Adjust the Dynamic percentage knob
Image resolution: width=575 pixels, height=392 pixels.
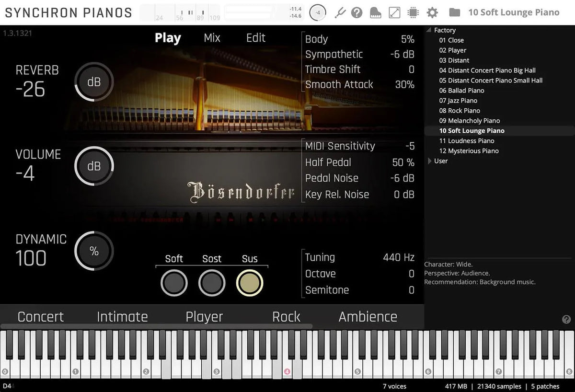[x=94, y=250]
